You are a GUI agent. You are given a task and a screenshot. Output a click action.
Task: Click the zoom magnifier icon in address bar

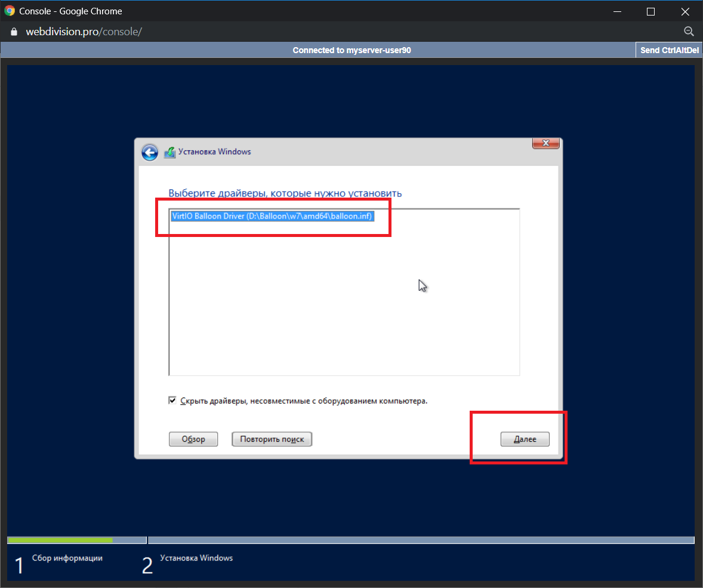tap(688, 32)
